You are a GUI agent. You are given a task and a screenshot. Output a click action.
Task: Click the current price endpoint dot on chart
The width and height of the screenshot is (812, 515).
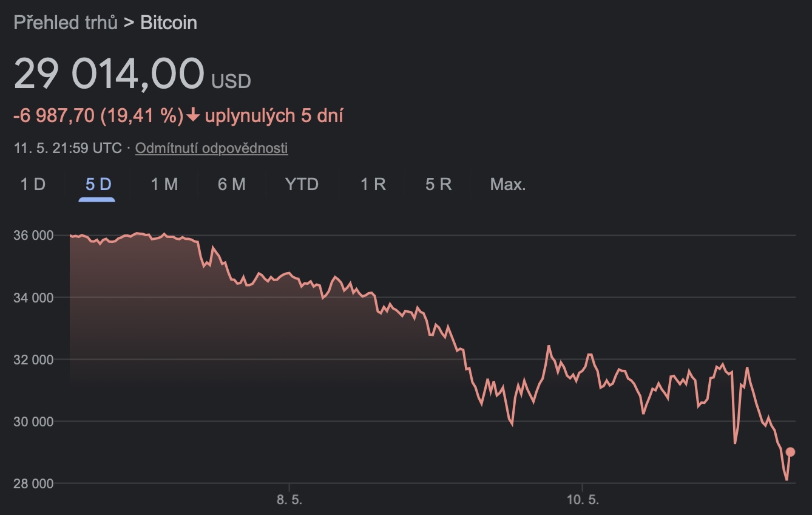coord(790,452)
